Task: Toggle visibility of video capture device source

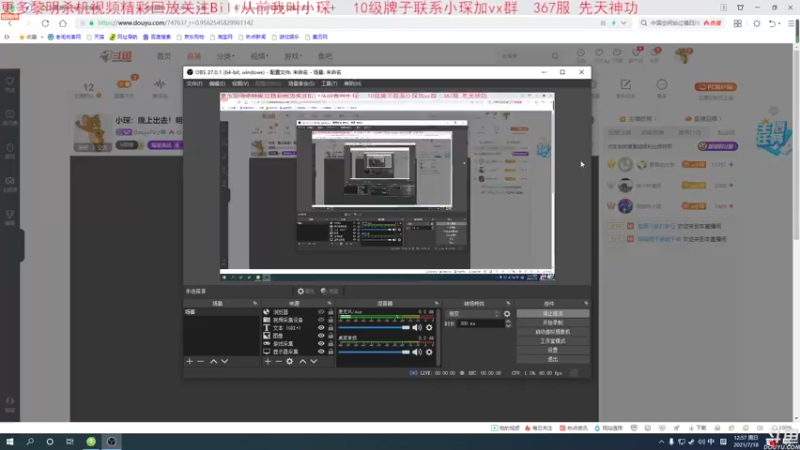Action: pos(321,320)
